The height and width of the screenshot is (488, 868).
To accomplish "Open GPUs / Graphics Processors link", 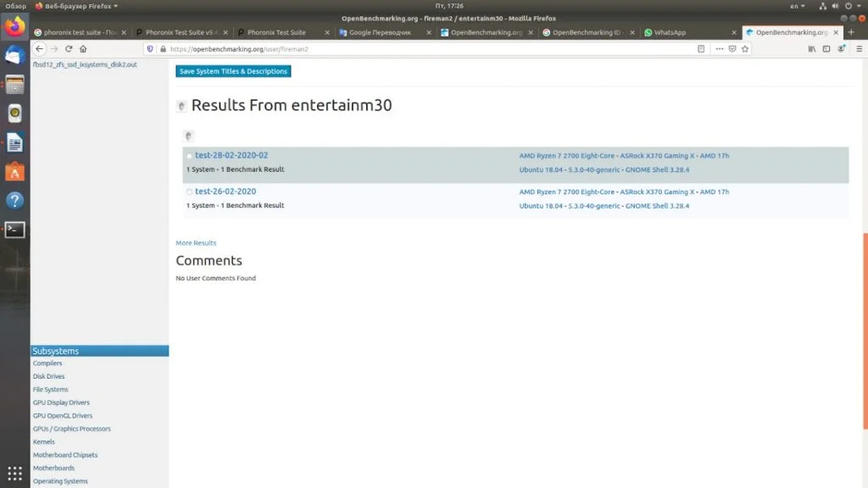I will pyautogui.click(x=71, y=429).
